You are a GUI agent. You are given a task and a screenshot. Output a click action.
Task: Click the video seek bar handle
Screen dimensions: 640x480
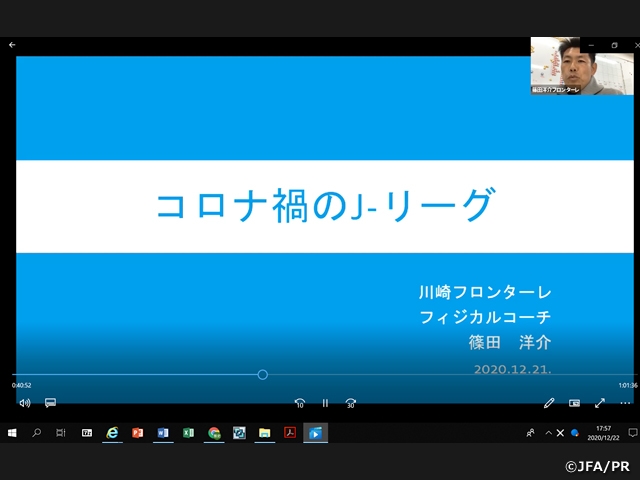click(x=262, y=375)
